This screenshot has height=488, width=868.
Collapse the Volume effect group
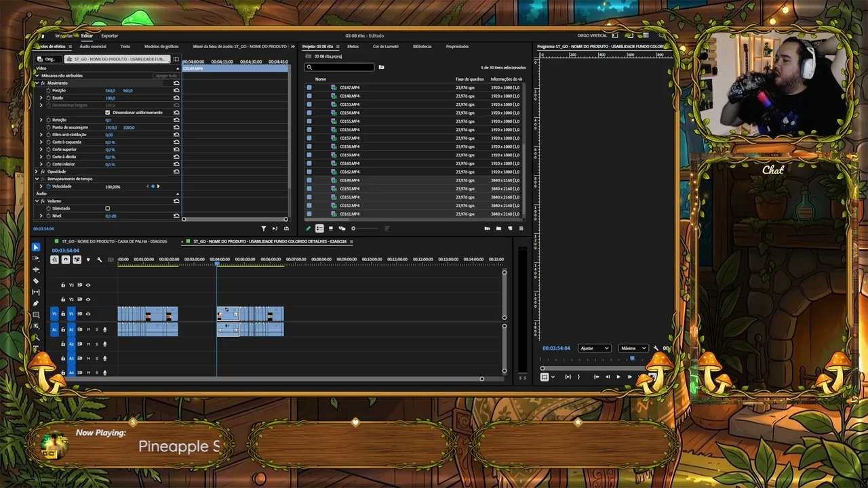pos(37,201)
